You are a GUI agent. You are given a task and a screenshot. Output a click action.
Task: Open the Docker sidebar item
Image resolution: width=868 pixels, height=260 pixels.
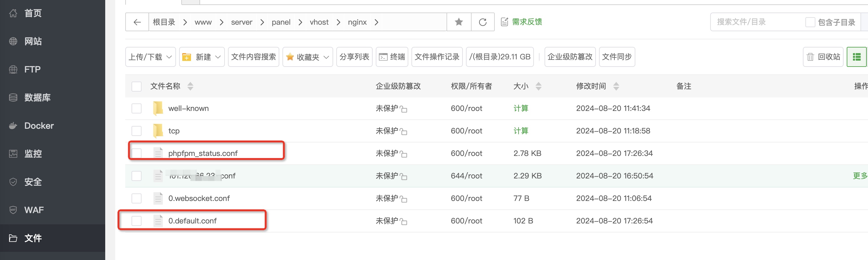[x=39, y=126]
